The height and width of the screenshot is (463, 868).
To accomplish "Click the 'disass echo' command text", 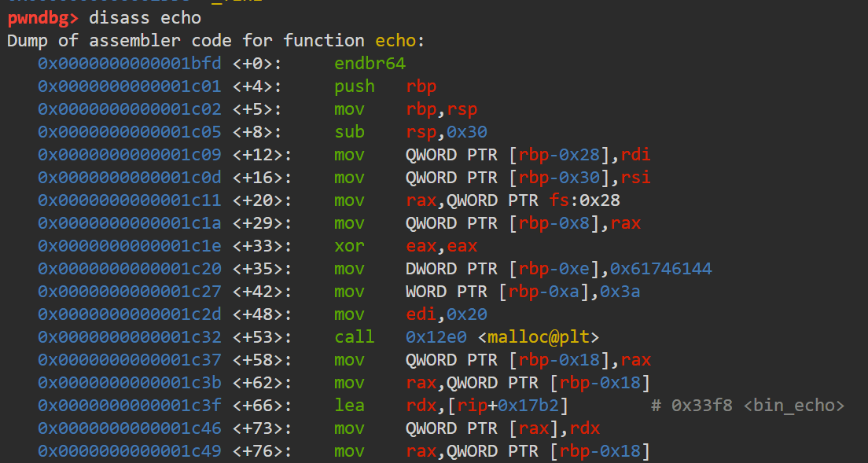I will pyautogui.click(x=145, y=18).
